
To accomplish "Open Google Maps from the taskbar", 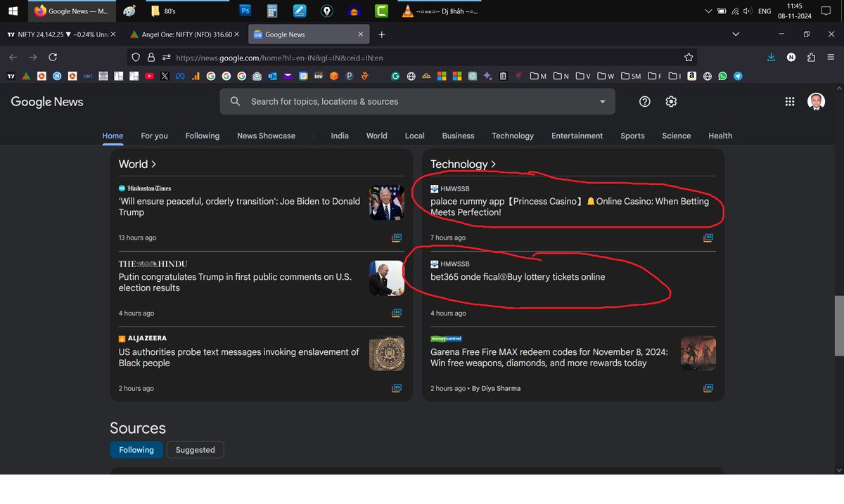I will 326,11.
